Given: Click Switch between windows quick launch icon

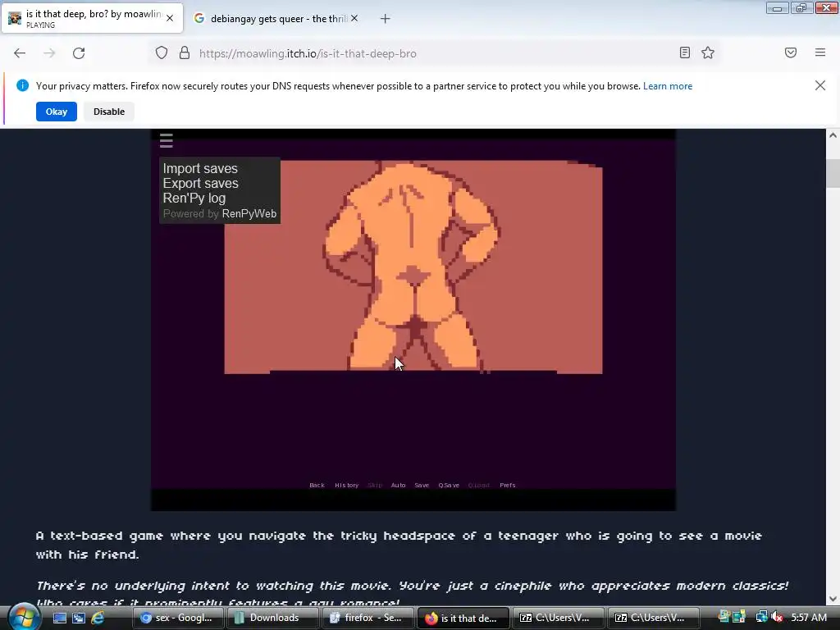Looking at the screenshot, I should pos(79,618).
